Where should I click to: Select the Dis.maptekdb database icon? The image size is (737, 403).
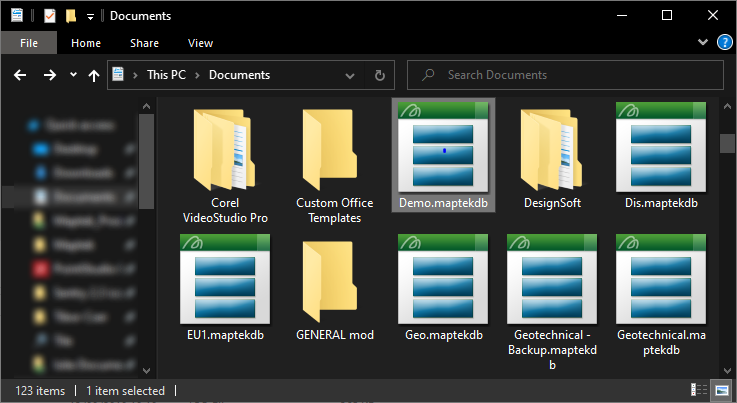coord(661,148)
